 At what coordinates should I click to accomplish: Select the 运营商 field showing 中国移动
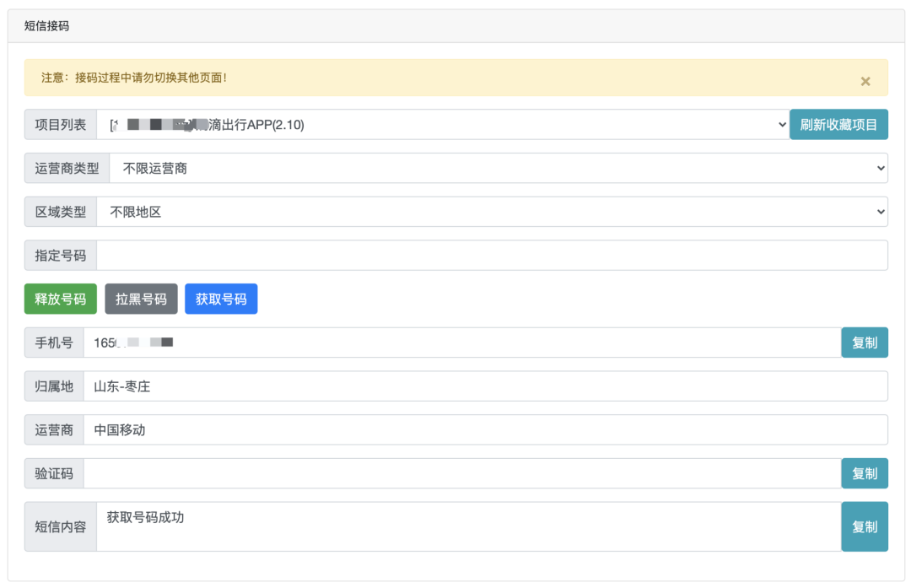485,429
